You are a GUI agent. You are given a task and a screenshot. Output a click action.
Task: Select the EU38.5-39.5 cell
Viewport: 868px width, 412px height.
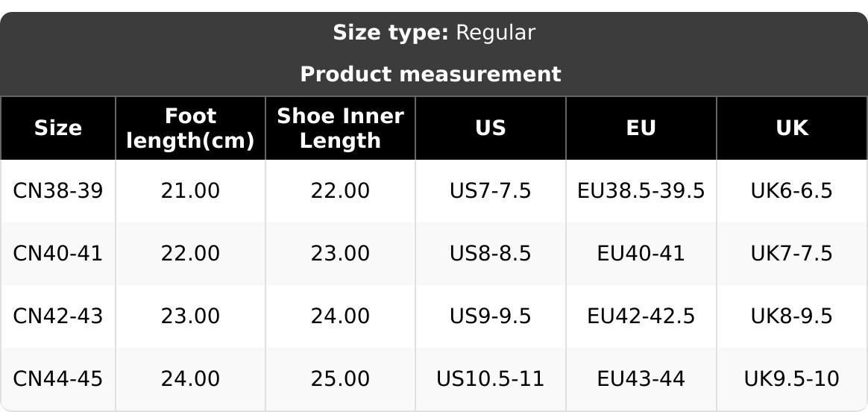(x=641, y=191)
